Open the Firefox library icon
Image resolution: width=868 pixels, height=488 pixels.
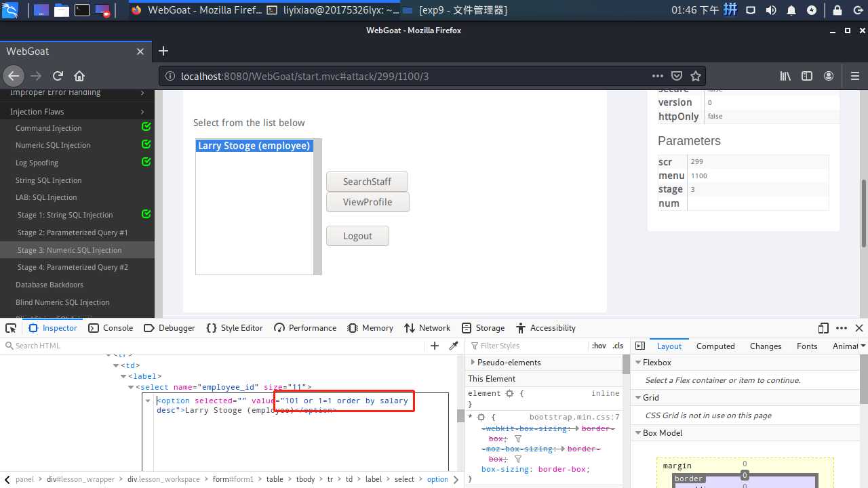tap(785, 76)
